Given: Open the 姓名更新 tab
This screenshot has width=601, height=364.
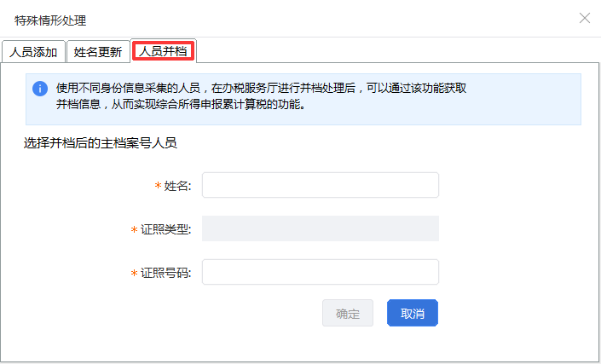Looking at the screenshot, I should click(x=98, y=52).
